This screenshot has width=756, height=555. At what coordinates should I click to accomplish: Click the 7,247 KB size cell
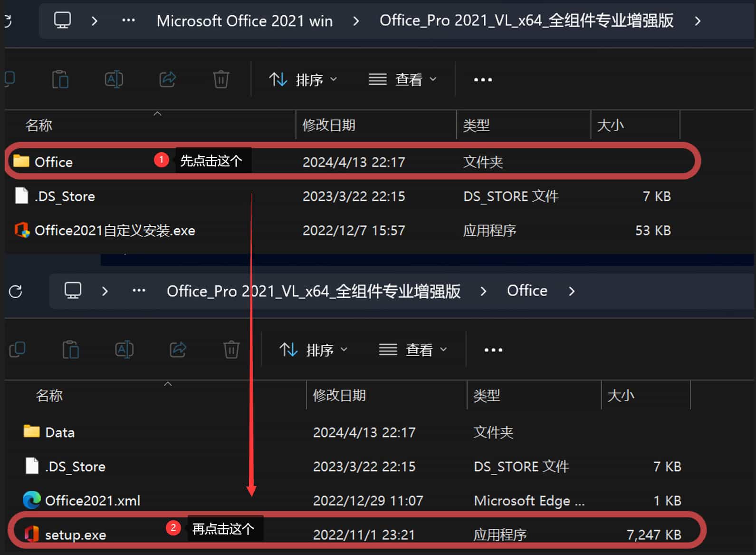point(654,535)
